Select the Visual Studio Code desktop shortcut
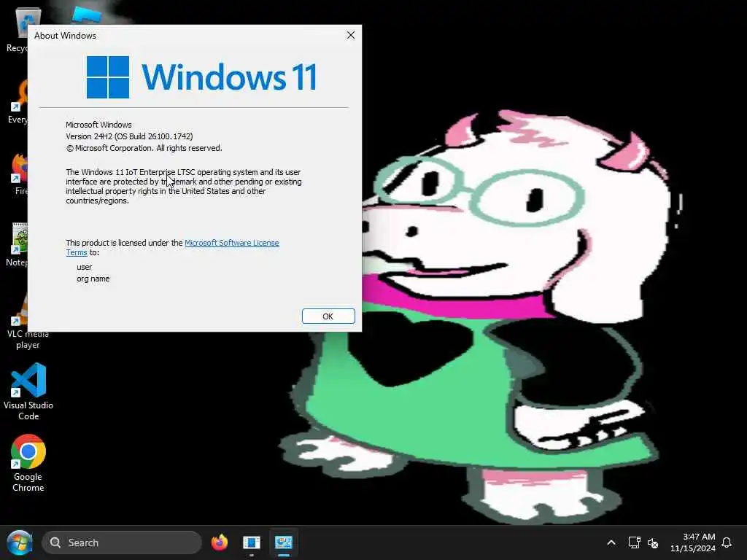747x560 pixels. point(28,392)
